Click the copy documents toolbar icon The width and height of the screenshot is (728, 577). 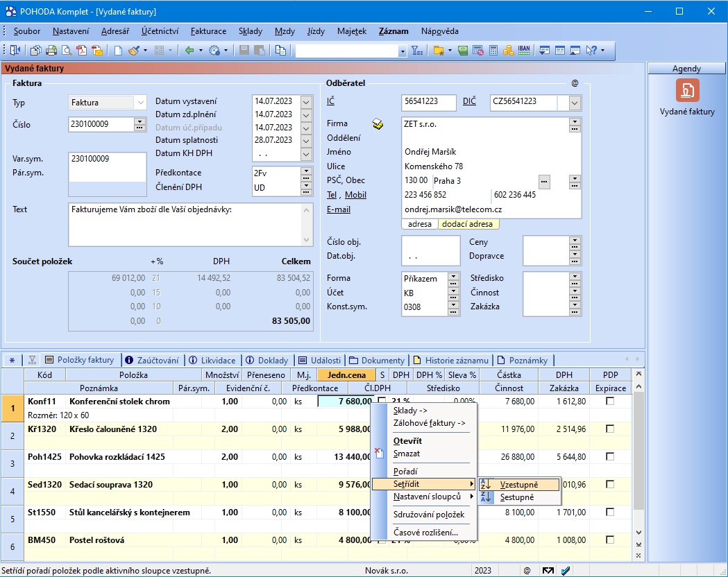[36, 50]
